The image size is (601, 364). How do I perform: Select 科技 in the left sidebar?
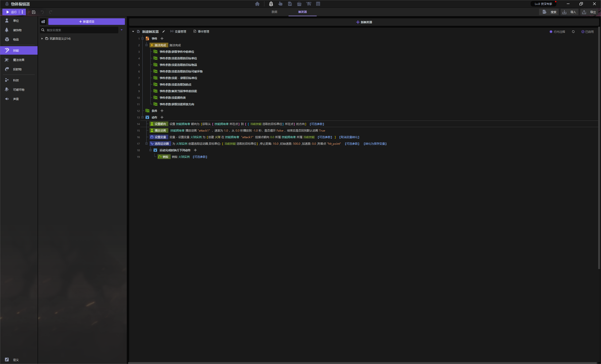19,80
